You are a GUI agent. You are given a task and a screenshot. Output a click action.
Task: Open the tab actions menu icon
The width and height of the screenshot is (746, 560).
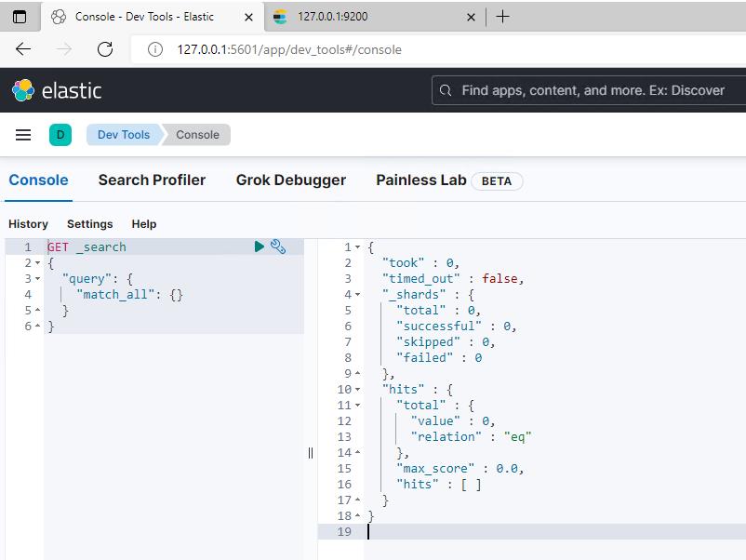click(x=20, y=17)
